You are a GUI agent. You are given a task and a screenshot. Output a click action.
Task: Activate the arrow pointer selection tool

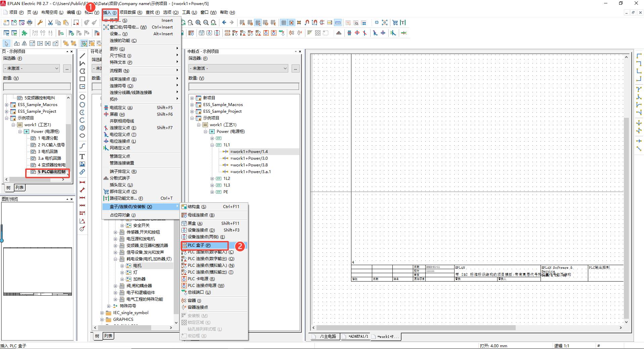6,43
